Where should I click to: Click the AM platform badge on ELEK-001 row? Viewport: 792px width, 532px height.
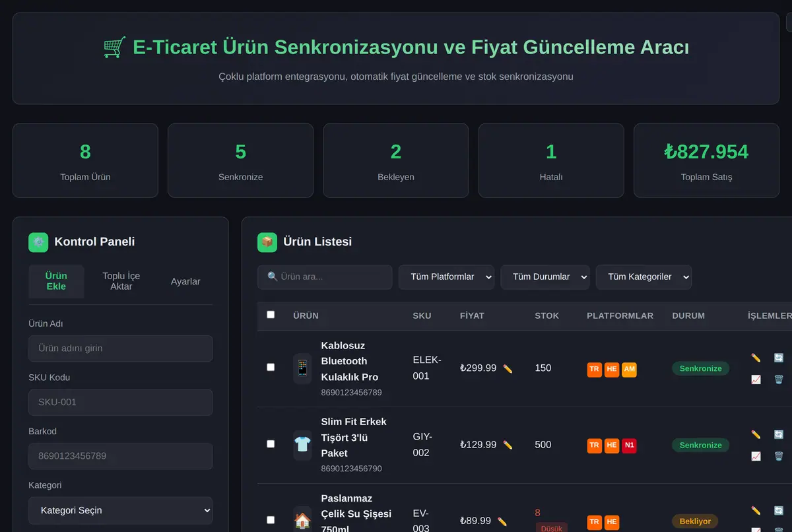tap(629, 370)
